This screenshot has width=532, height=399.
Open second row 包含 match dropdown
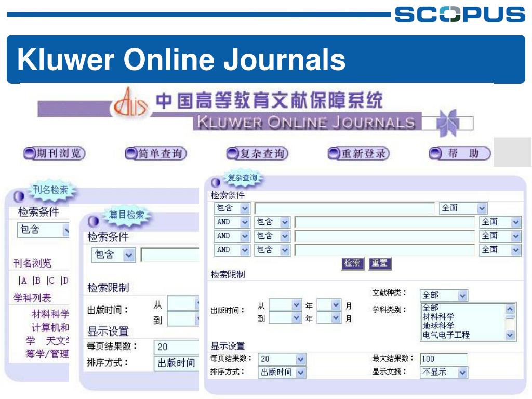tap(272, 222)
